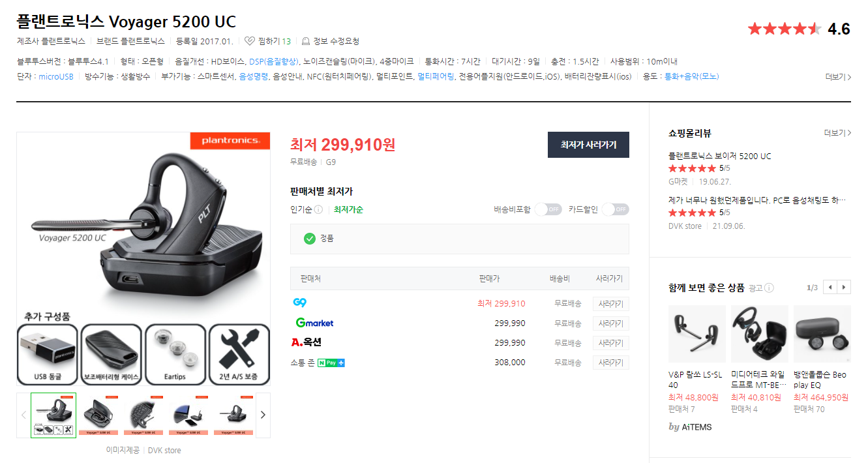
Task: Toggle the 배송비포함 switch
Action: click(x=548, y=209)
